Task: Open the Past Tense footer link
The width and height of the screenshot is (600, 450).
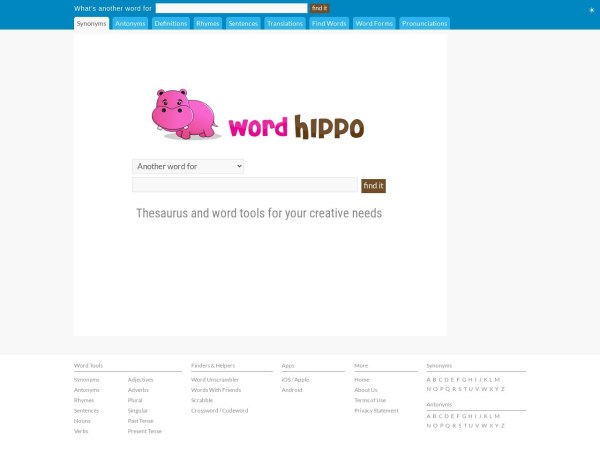Action: (x=140, y=421)
